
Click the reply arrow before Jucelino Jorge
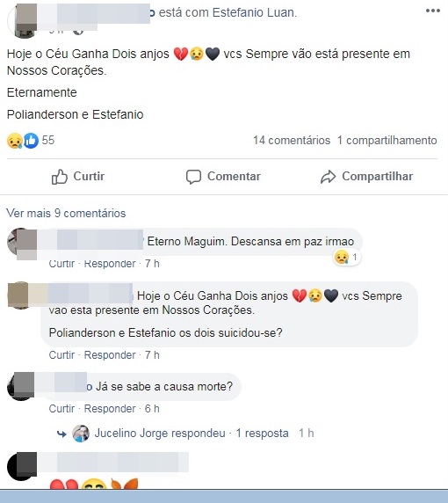(61, 434)
